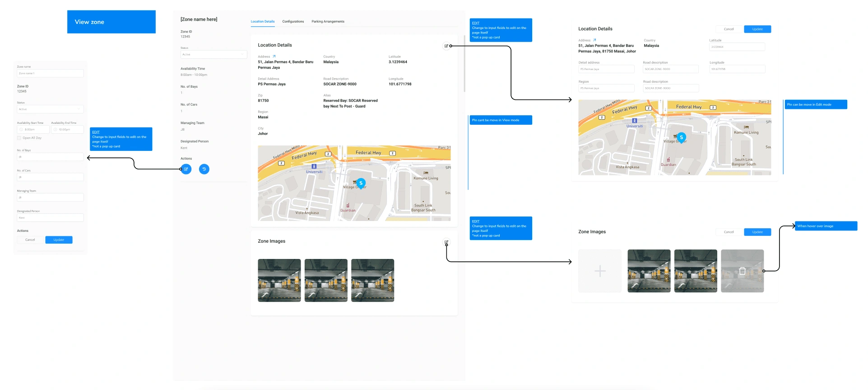This screenshot has height=390, width=868.
Task: Click Road description field beside Detail address
Action: (x=671, y=69)
